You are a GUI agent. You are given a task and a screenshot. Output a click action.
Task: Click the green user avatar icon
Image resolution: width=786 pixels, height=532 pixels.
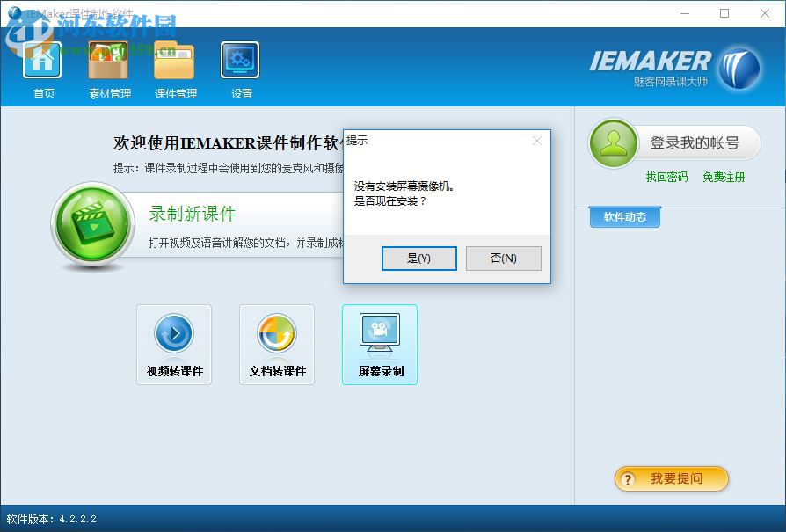pos(613,142)
